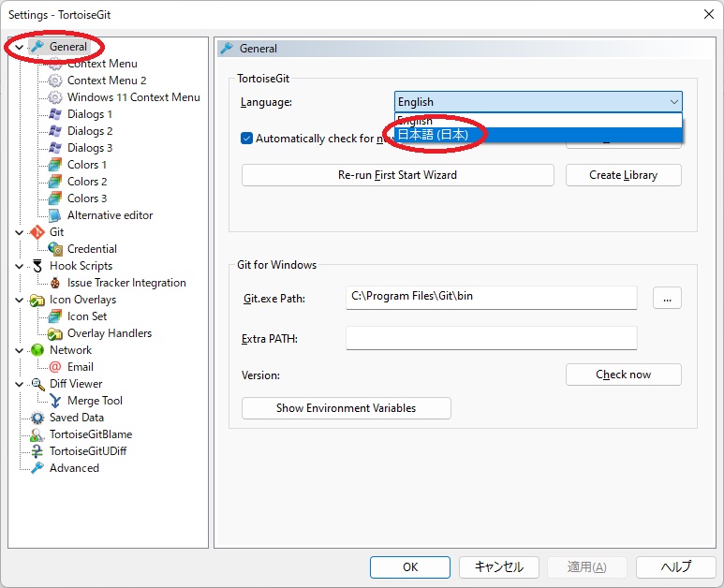Image resolution: width=724 pixels, height=588 pixels.
Task: Click the TortoiseGitBlame icon
Action: click(x=37, y=434)
